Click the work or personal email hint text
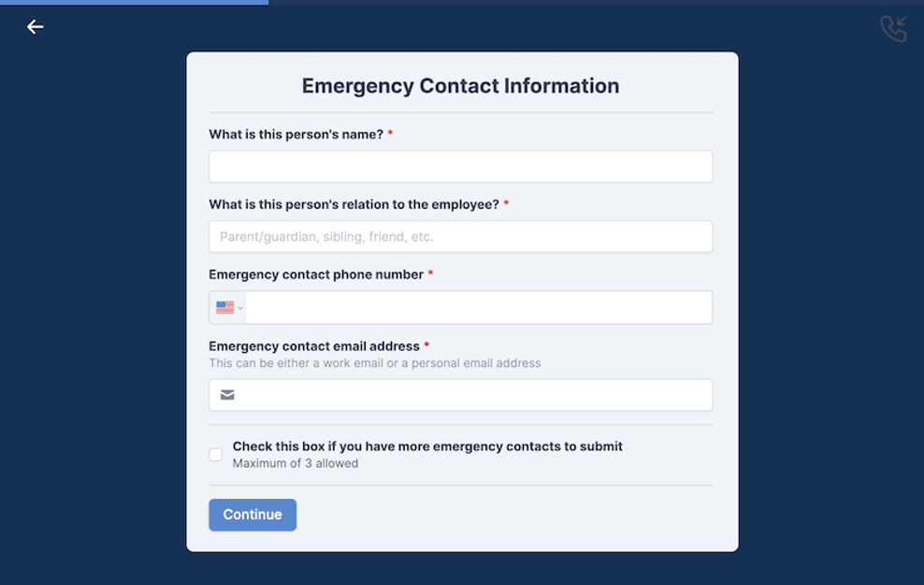Viewport: 924px width, 585px height. 374,363
